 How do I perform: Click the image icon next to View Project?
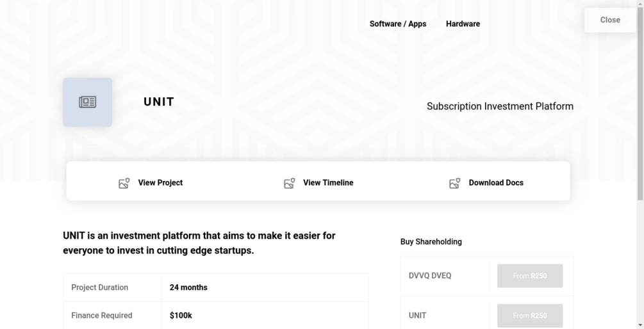pos(124,183)
